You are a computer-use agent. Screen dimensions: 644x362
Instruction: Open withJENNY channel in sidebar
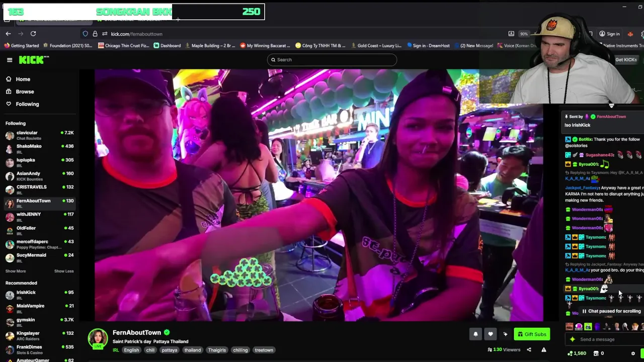[x=40, y=217]
